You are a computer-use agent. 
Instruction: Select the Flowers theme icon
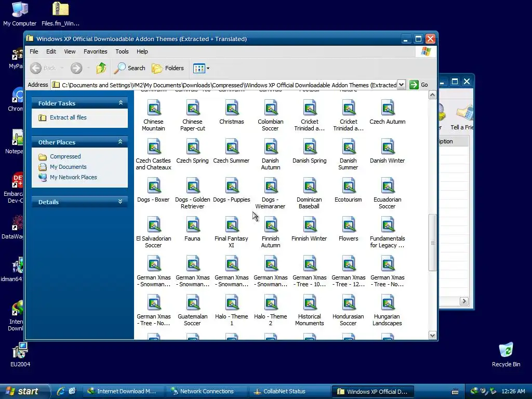(349, 229)
